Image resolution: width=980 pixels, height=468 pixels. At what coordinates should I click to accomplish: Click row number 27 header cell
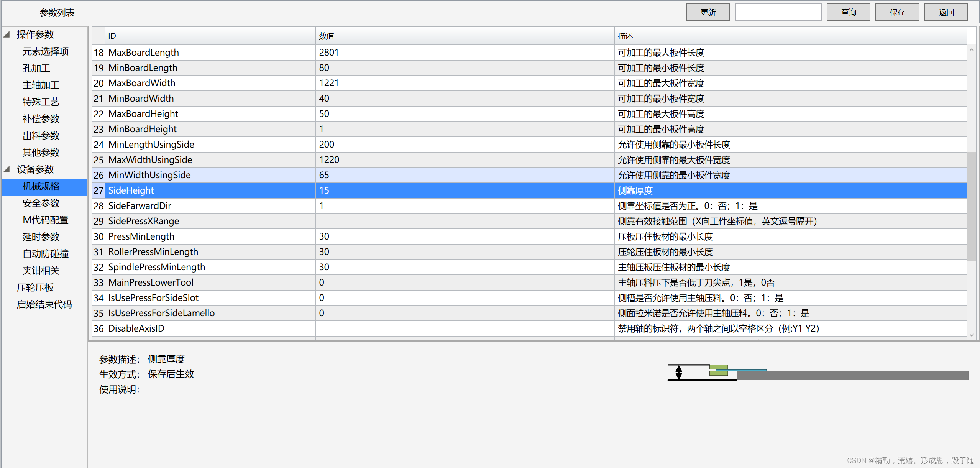(x=98, y=190)
